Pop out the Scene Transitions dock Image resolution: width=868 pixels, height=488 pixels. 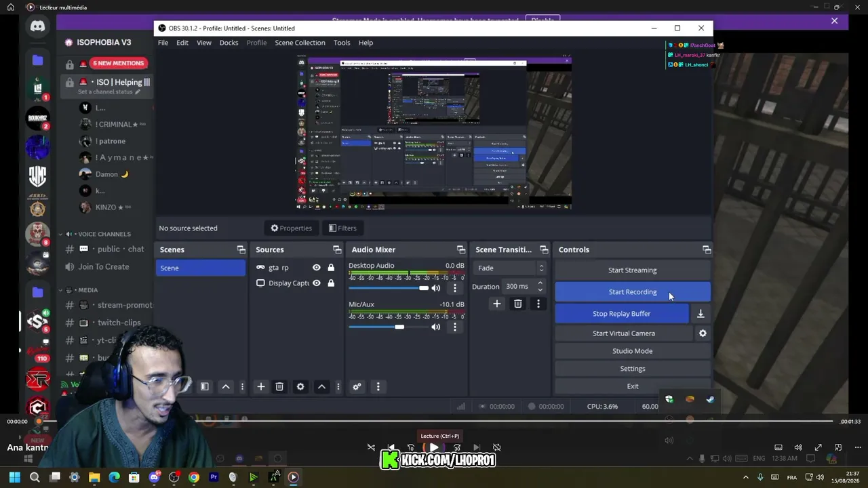pos(545,249)
